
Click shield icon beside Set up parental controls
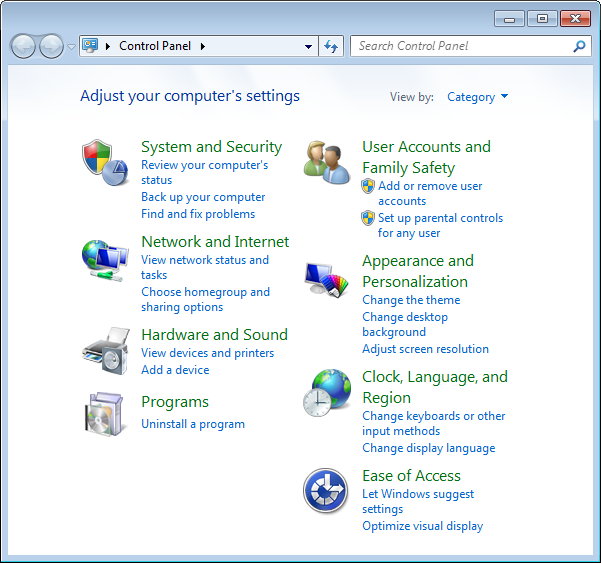tap(368, 218)
